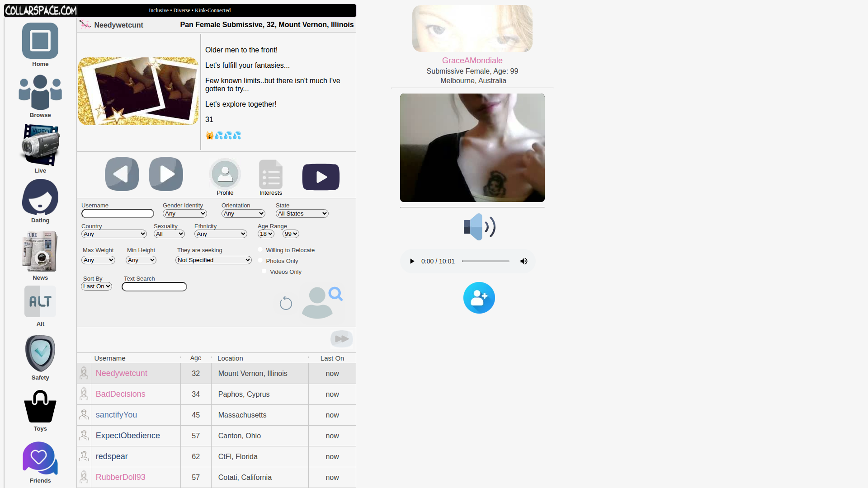This screenshot has height=488, width=868.
Task: Sort by the Last On column header
Action: point(332,358)
